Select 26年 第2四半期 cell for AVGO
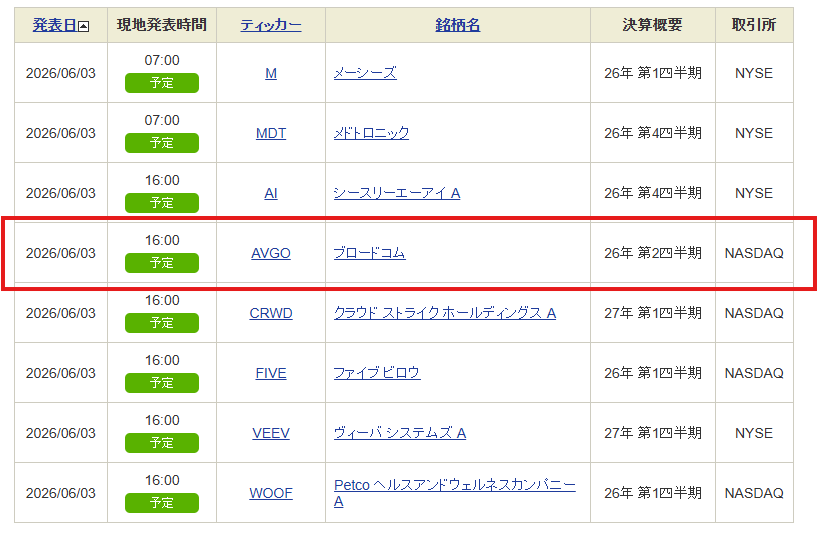The image size is (817, 536). coord(653,253)
